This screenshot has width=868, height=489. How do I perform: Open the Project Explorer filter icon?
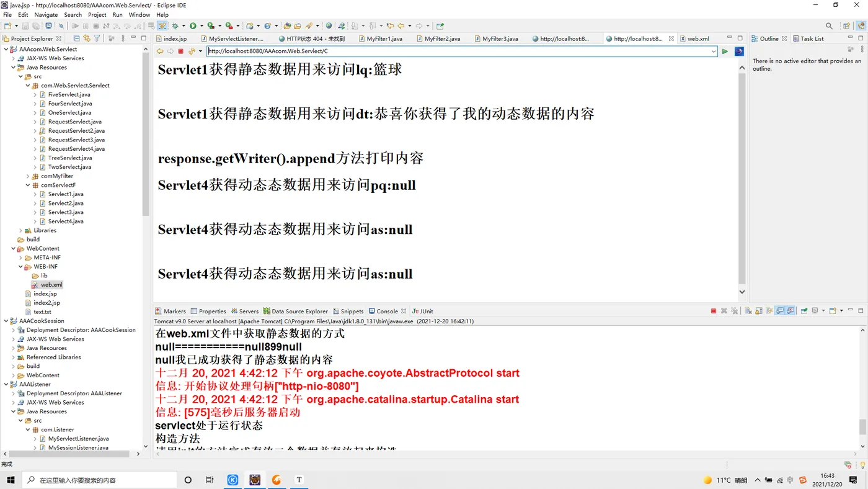97,38
